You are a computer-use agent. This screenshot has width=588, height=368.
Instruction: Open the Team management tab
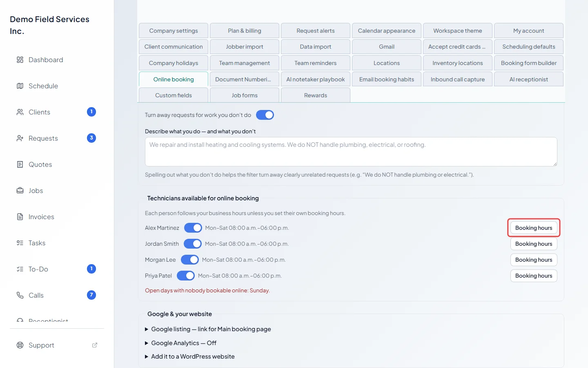click(x=245, y=63)
